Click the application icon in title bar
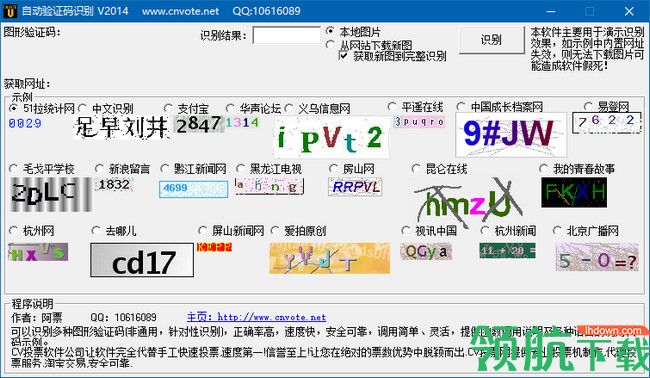This screenshot has width=650, height=378. (10, 11)
